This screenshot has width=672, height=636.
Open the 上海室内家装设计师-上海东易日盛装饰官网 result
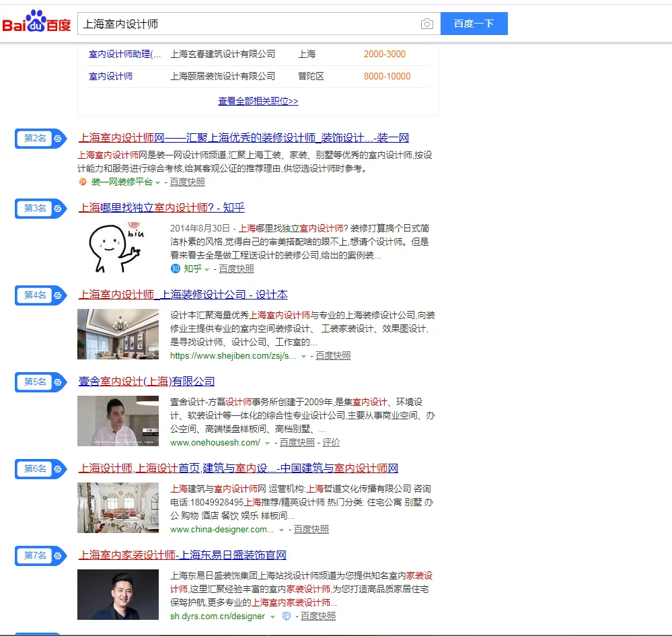[182, 555]
